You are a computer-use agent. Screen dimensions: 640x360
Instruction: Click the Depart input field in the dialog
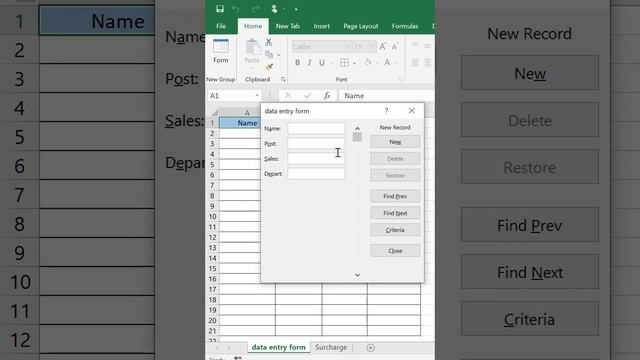tap(316, 174)
